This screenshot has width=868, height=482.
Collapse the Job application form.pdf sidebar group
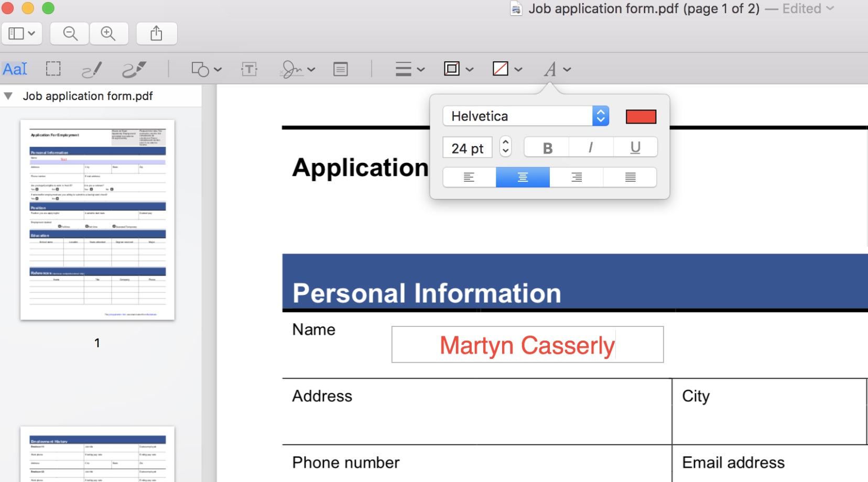(8, 96)
